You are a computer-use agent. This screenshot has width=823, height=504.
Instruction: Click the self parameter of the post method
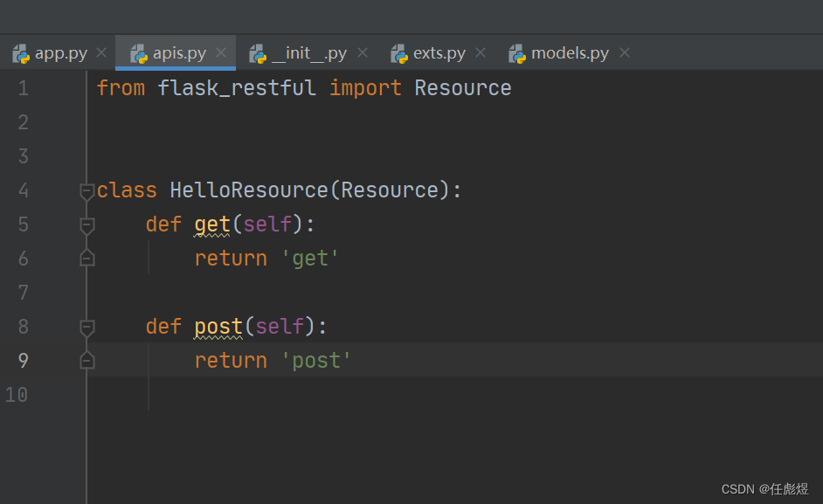tap(280, 327)
